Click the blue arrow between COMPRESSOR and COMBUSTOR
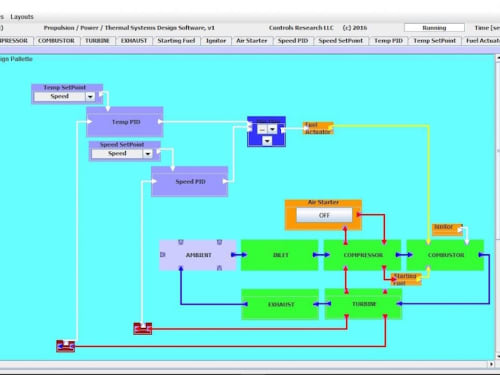 [x=404, y=255]
